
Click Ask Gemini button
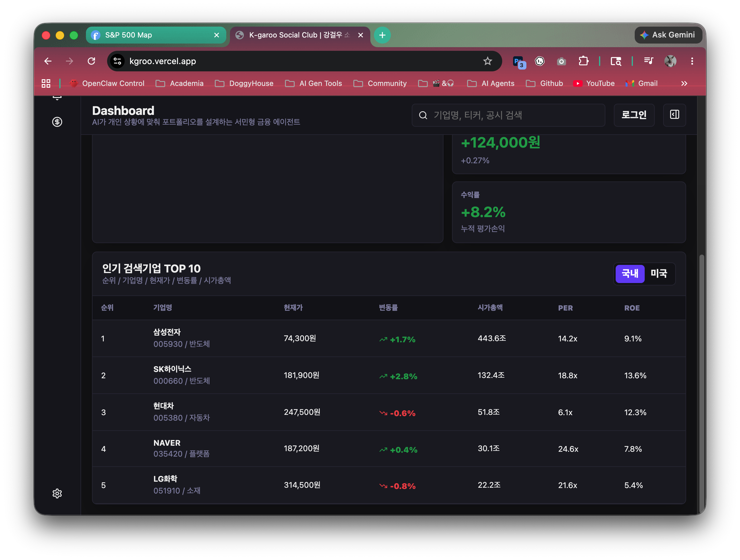[x=668, y=35]
